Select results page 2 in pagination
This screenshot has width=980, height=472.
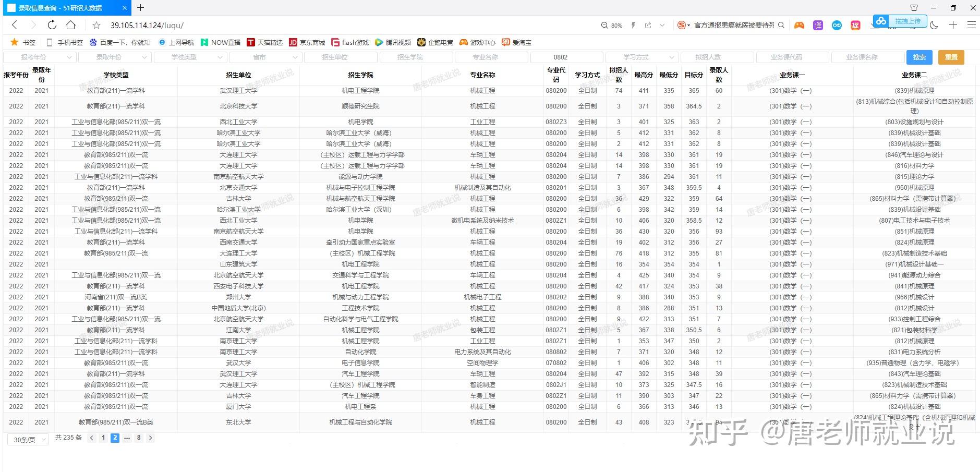pyautogui.click(x=115, y=438)
